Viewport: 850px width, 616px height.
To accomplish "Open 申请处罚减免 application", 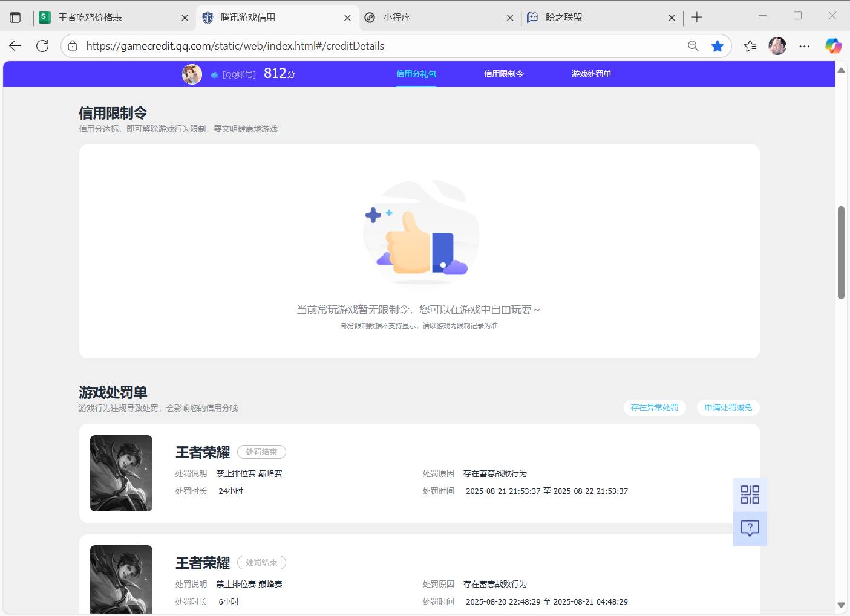I will tap(728, 407).
